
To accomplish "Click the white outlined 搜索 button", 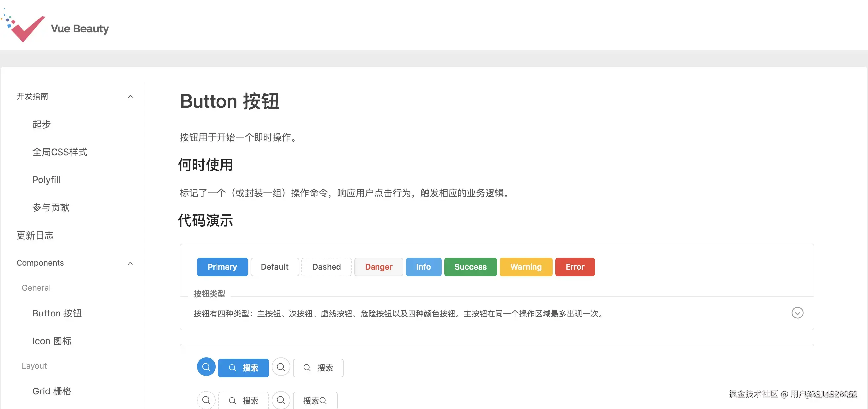I will 318,368.
